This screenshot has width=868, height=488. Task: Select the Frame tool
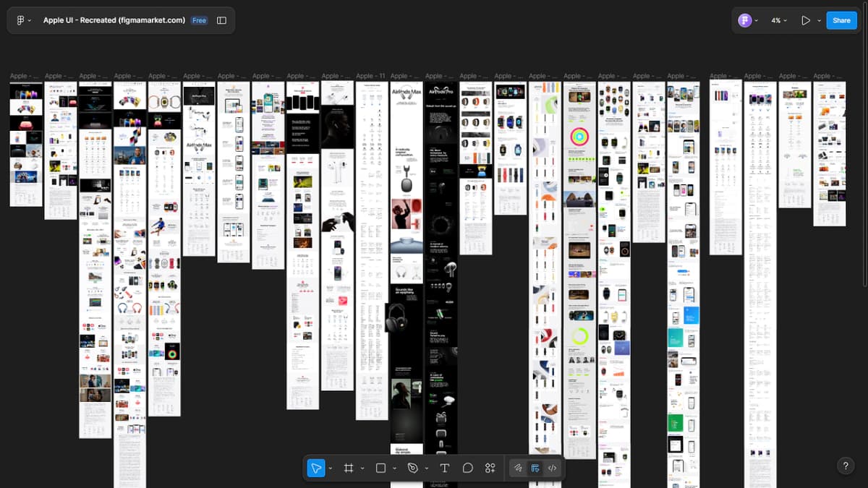(349, 468)
